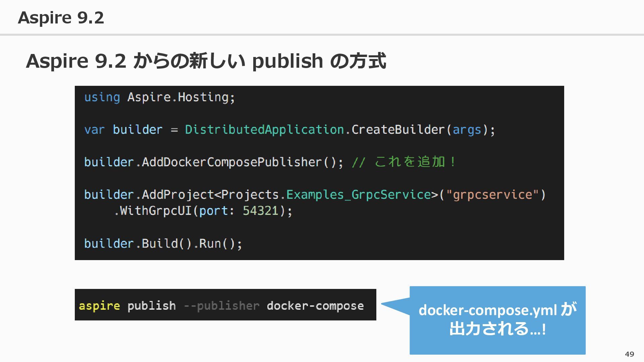
Task: Click 'CreateBuilder' method call
Action: pyautogui.click(x=398, y=130)
